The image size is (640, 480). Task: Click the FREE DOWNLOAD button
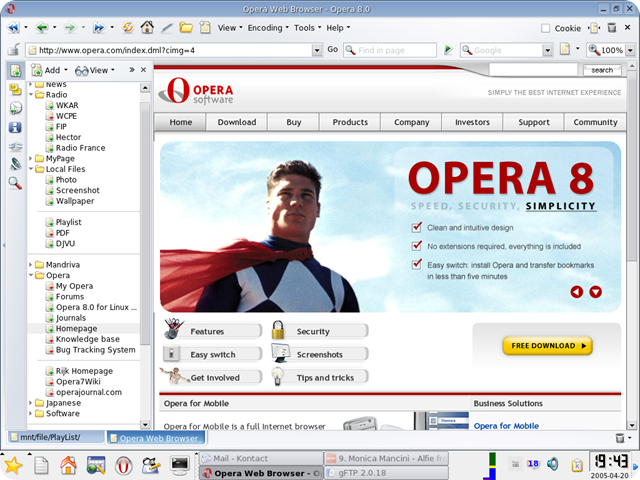coord(547,346)
